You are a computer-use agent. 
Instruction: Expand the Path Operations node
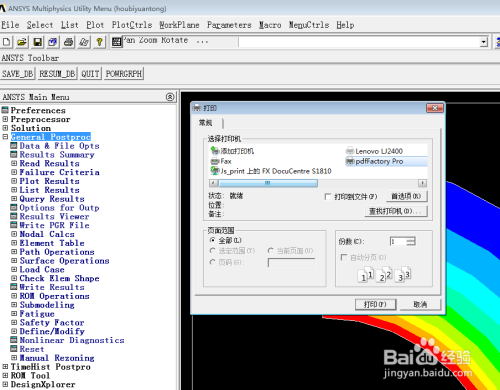point(14,252)
